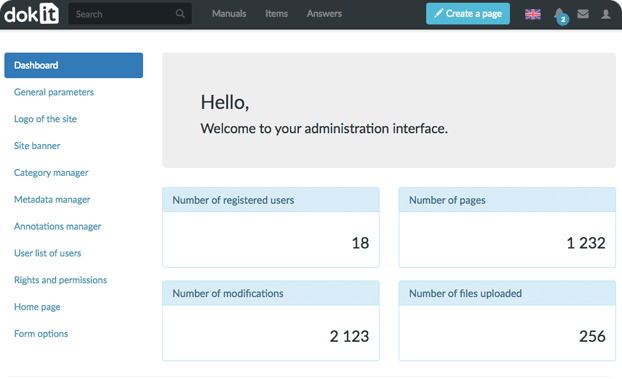Viewport: 622px width, 379px height.
Task: Open the Manuals menu
Action: (229, 14)
